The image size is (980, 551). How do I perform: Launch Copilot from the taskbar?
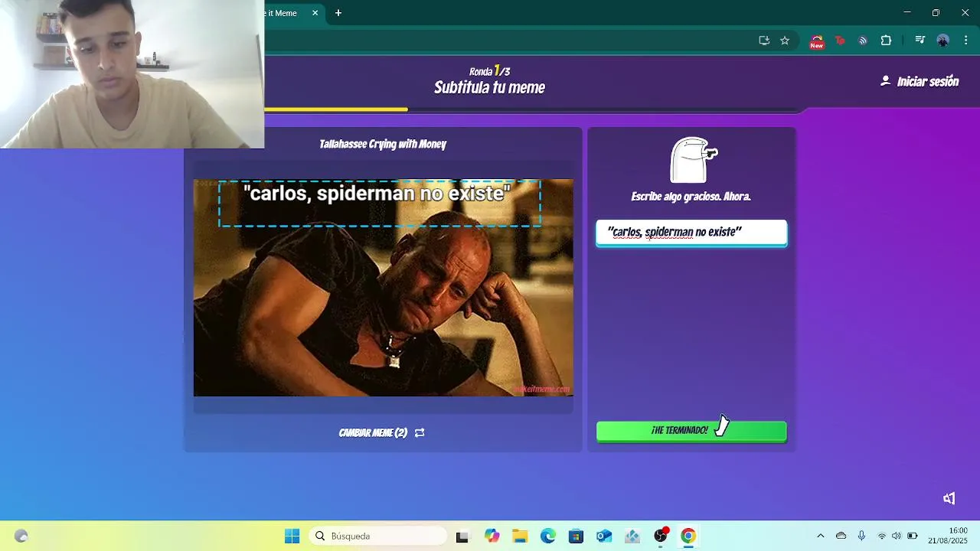(492, 536)
